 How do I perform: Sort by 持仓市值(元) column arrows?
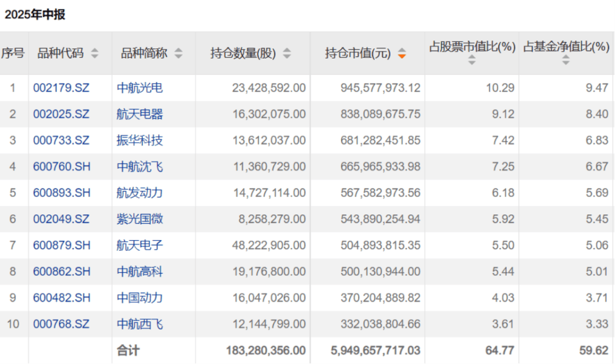pyautogui.click(x=401, y=53)
